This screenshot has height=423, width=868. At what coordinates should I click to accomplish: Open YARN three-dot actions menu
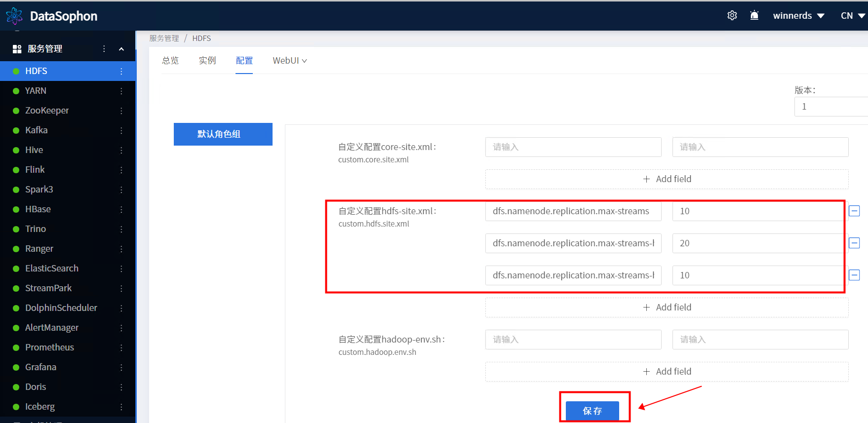[x=121, y=91]
